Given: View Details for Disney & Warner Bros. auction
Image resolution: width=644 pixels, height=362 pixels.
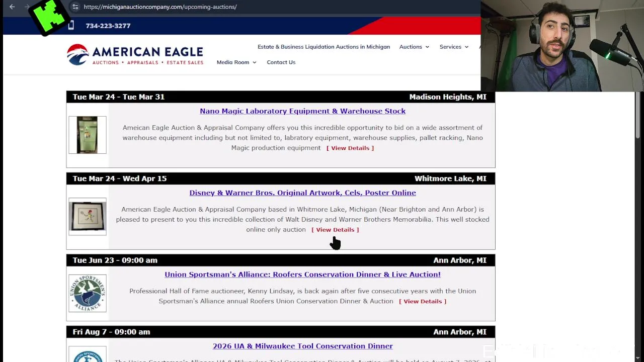Looking at the screenshot, I should point(335,230).
